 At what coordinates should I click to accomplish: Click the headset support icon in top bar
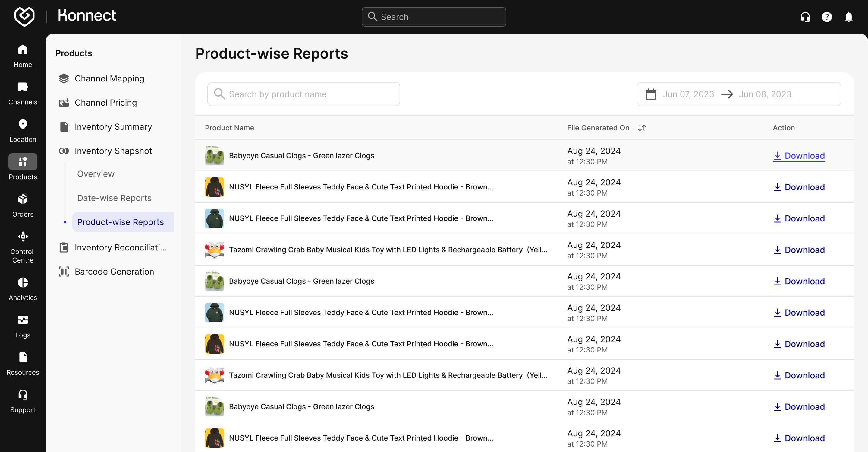coord(805,17)
